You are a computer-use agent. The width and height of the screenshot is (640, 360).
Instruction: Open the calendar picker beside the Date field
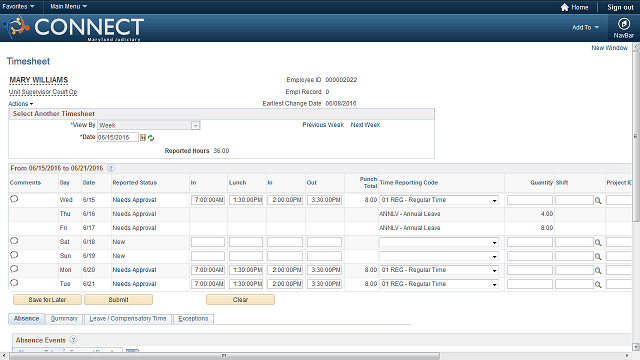[x=143, y=138]
